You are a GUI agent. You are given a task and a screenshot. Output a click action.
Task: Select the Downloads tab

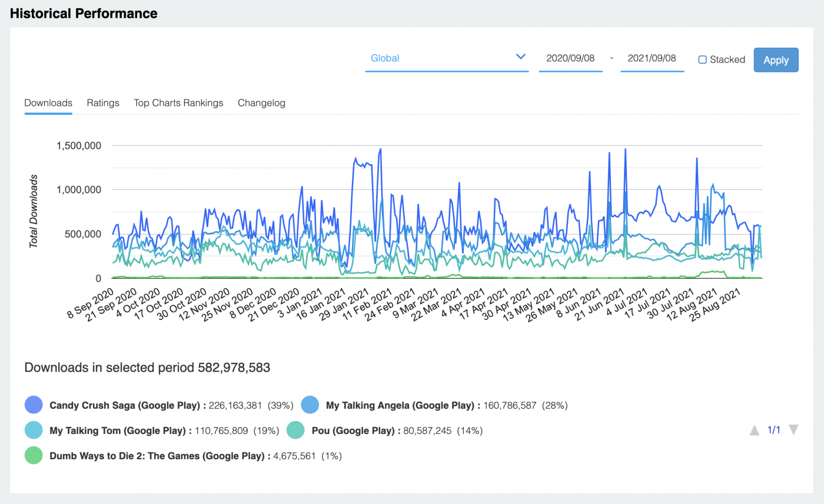pos(48,103)
